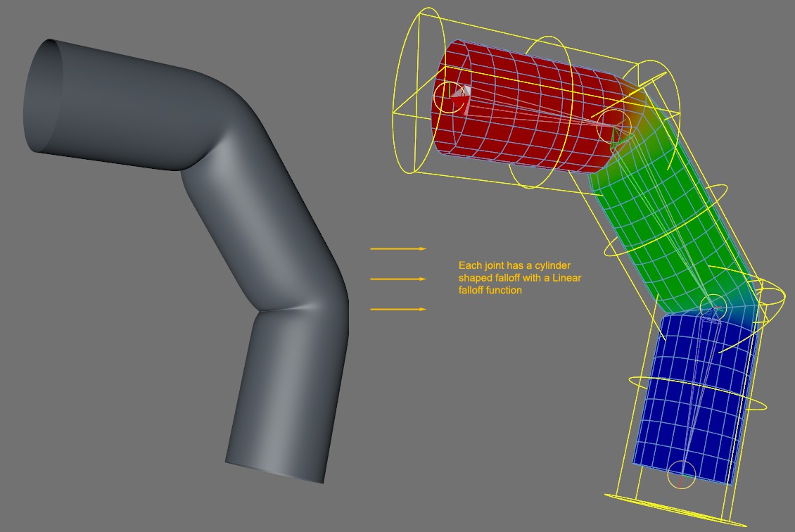Click the bottom orange arrow
Viewport: 795px width, 532px height.
(398, 309)
